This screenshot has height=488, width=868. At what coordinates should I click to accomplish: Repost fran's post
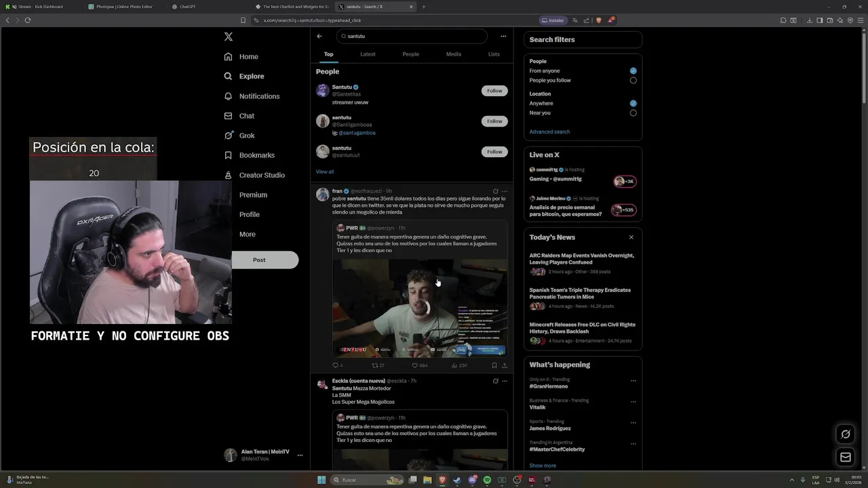pyautogui.click(x=375, y=365)
